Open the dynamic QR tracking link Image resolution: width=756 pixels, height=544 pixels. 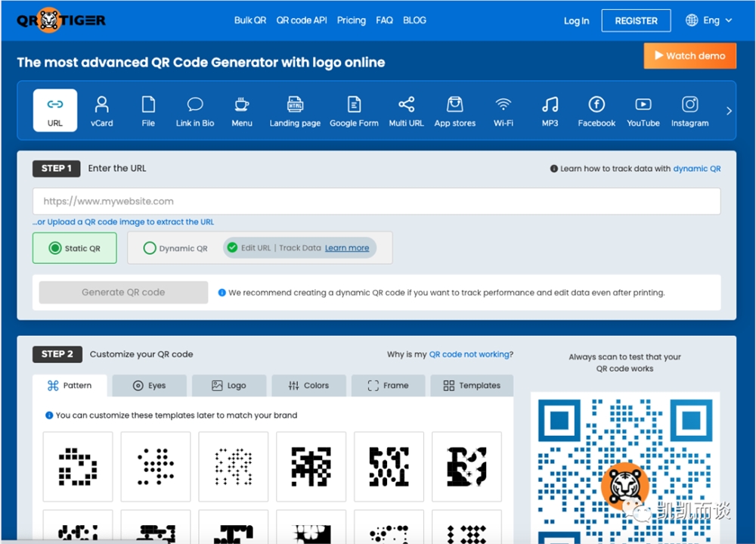tap(697, 169)
